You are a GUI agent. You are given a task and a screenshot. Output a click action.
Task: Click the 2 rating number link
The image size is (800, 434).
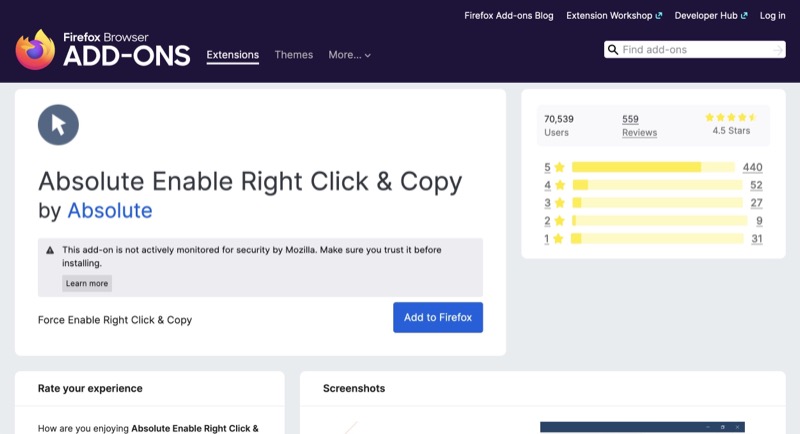547,221
